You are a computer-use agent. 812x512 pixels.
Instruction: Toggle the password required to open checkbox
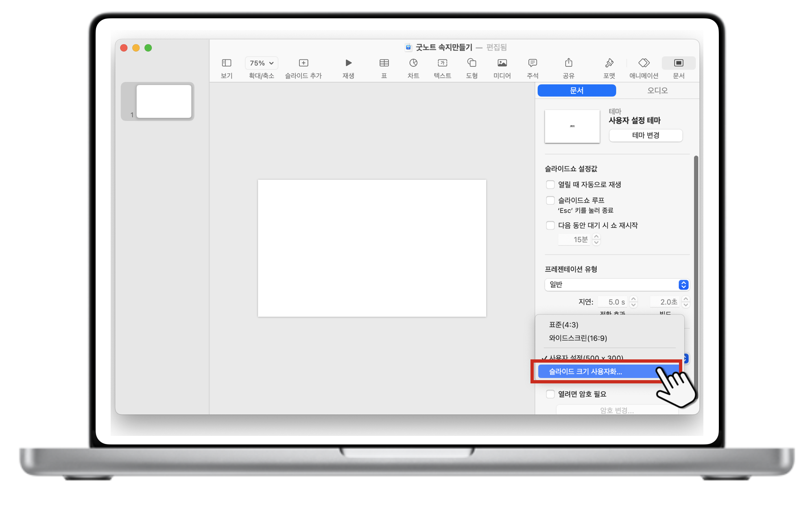(550, 394)
